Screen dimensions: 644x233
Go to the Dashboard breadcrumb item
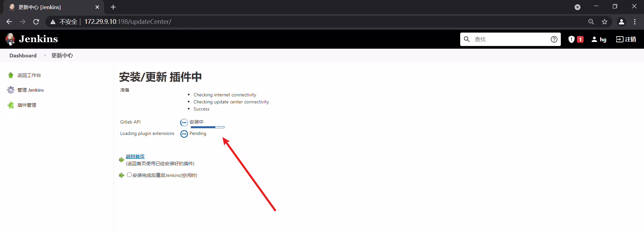click(23, 55)
